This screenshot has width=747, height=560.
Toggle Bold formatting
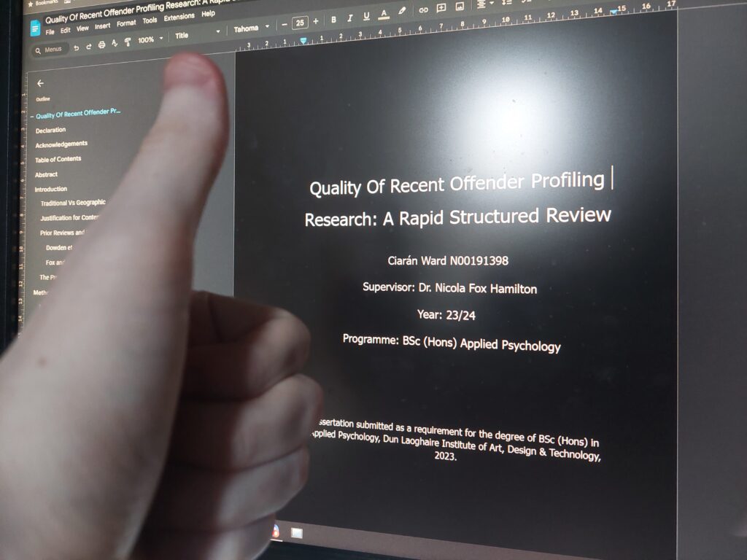334,20
